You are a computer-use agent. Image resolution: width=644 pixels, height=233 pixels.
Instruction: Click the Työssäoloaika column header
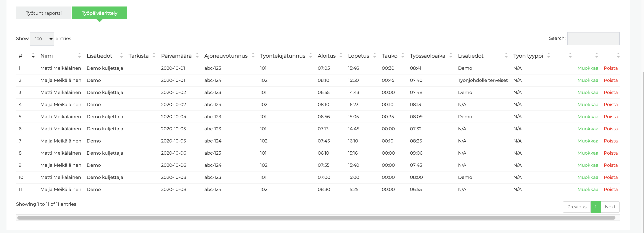pyautogui.click(x=427, y=56)
